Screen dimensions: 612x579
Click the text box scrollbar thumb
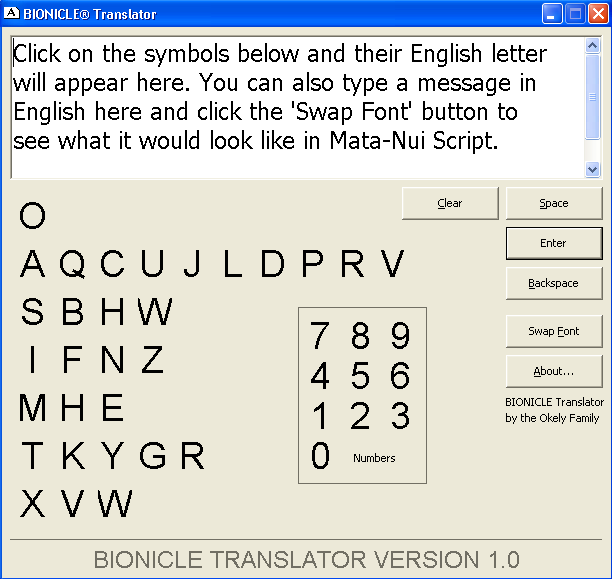[x=592, y=97]
